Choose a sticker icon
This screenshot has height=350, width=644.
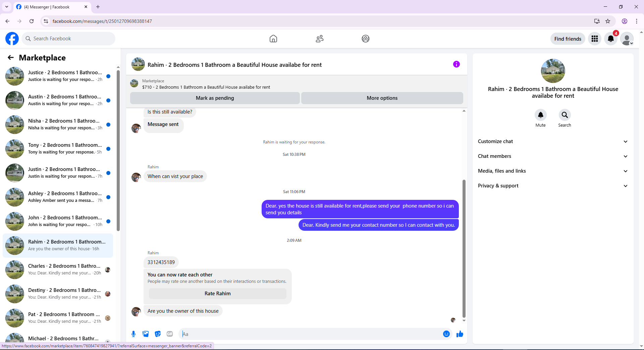[x=158, y=334]
